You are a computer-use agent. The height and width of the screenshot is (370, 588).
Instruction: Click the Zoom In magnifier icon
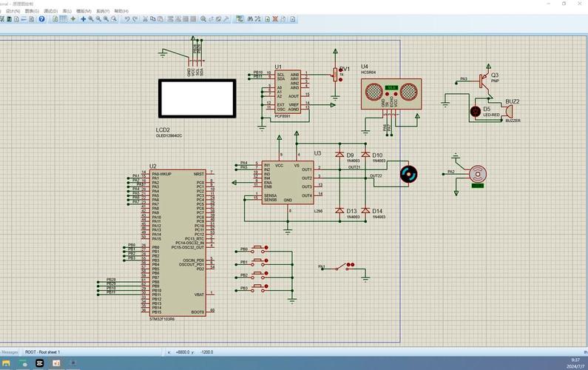[x=91, y=18]
